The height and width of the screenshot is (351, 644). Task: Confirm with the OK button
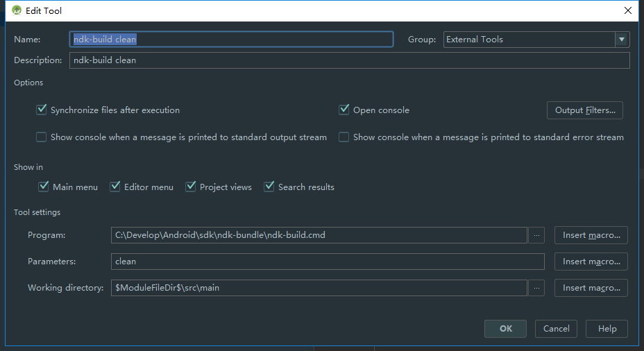506,329
